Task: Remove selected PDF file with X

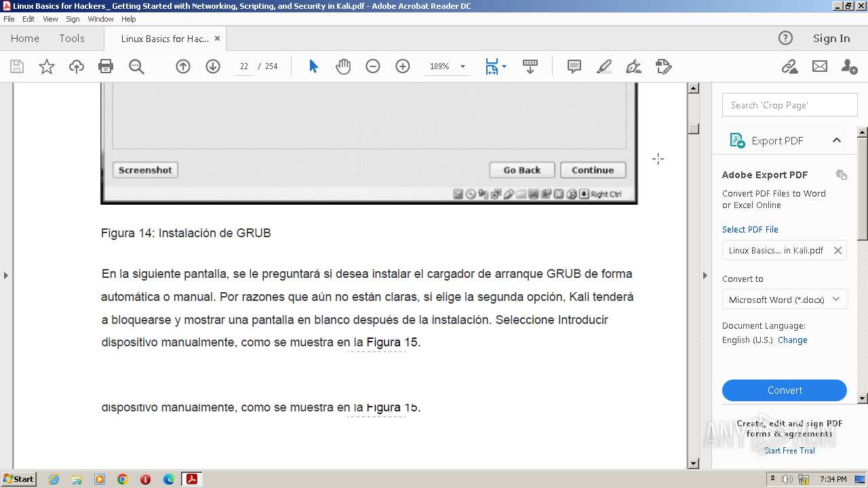Action: pyautogui.click(x=837, y=251)
